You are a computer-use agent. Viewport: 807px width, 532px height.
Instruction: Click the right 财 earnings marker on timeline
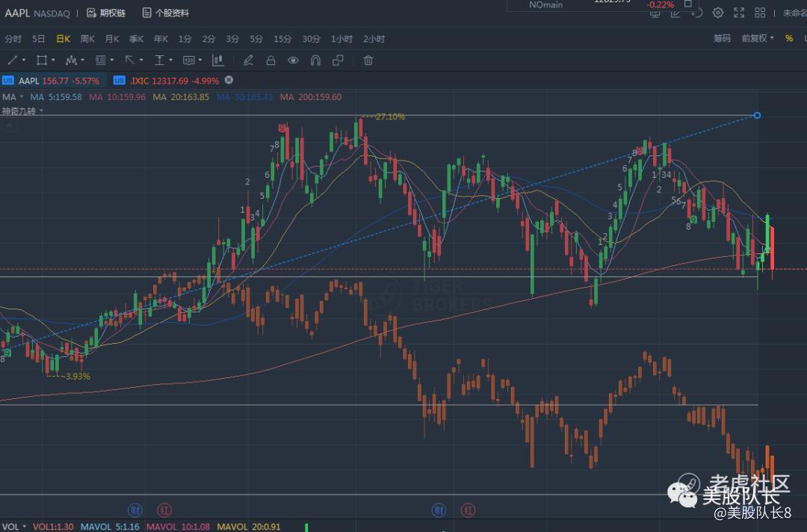tap(439, 510)
